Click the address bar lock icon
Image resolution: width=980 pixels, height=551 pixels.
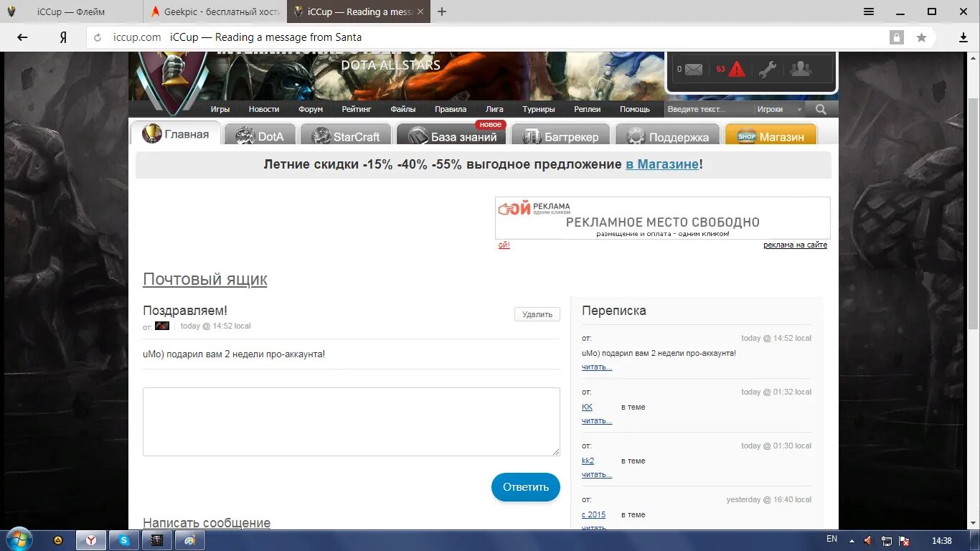[x=896, y=37]
